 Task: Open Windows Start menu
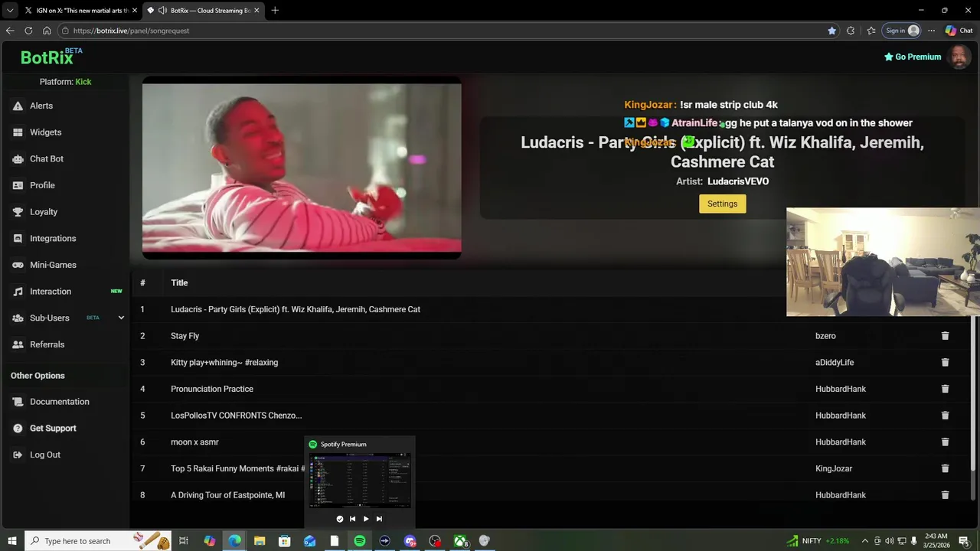coord(11,541)
